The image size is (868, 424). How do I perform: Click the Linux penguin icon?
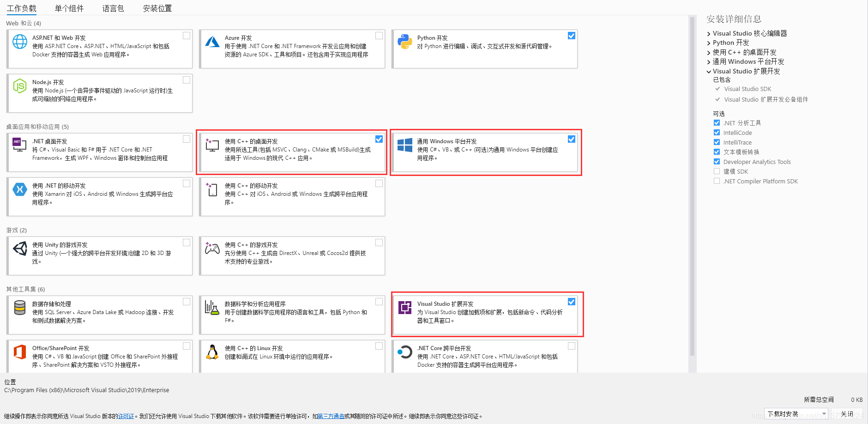[212, 352]
